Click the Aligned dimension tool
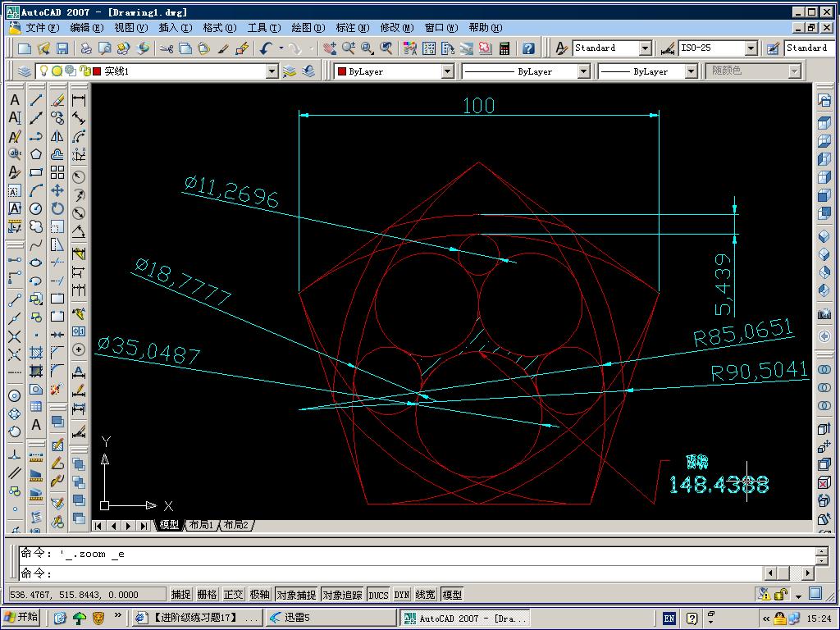The image size is (840, 630). [79, 118]
